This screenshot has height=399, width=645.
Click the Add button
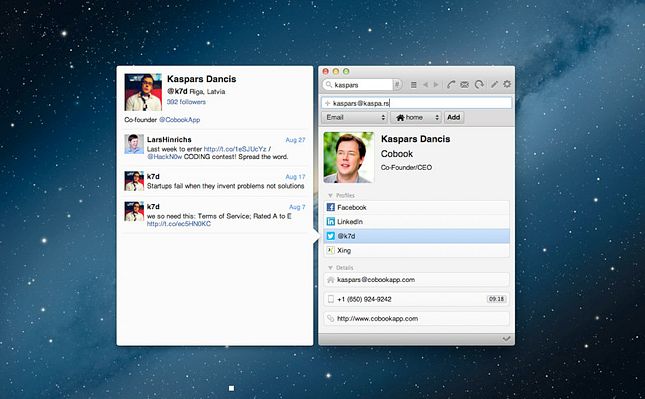(454, 117)
